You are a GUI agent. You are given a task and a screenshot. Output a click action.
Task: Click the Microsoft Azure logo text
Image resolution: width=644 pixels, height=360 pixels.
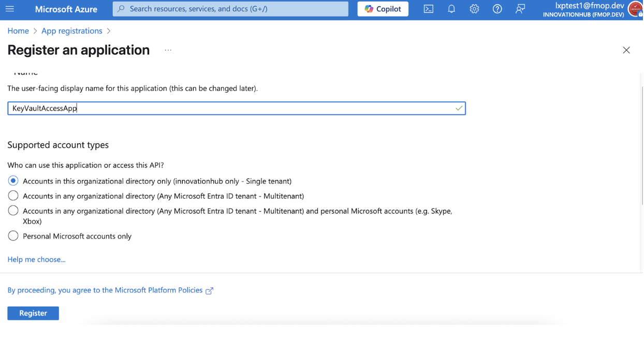pos(66,9)
